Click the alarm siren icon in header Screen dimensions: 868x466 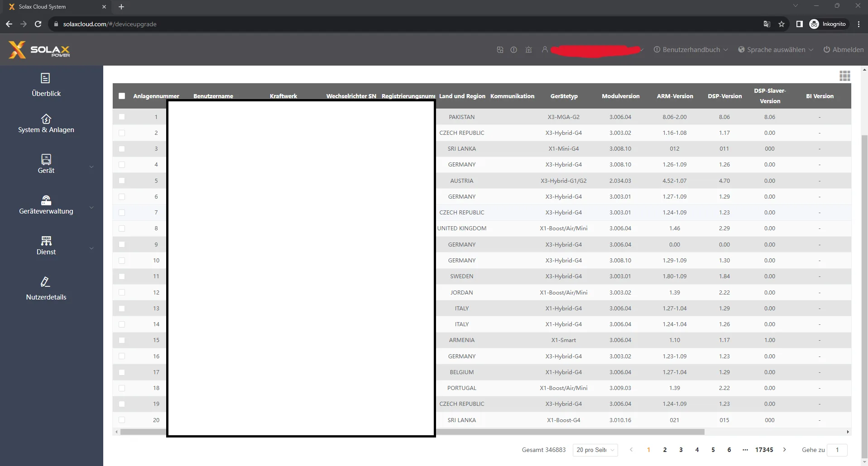point(528,50)
